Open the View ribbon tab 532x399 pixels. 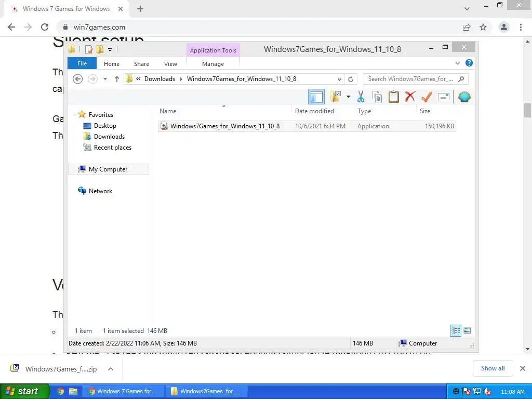[x=170, y=64]
